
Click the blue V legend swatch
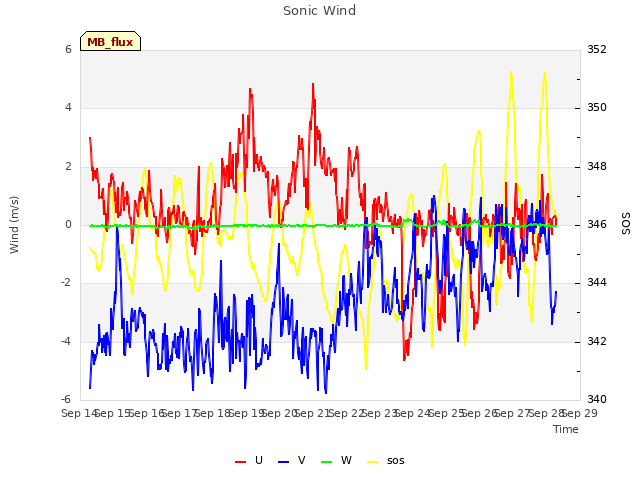tap(283, 462)
